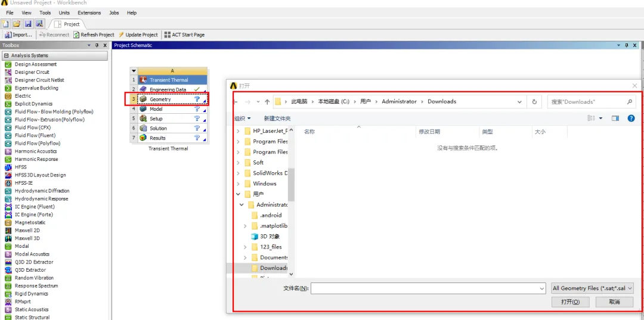Viewport: 644px width, 320px height.
Task: Click the 打开(O) button
Action: click(x=571, y=302)
